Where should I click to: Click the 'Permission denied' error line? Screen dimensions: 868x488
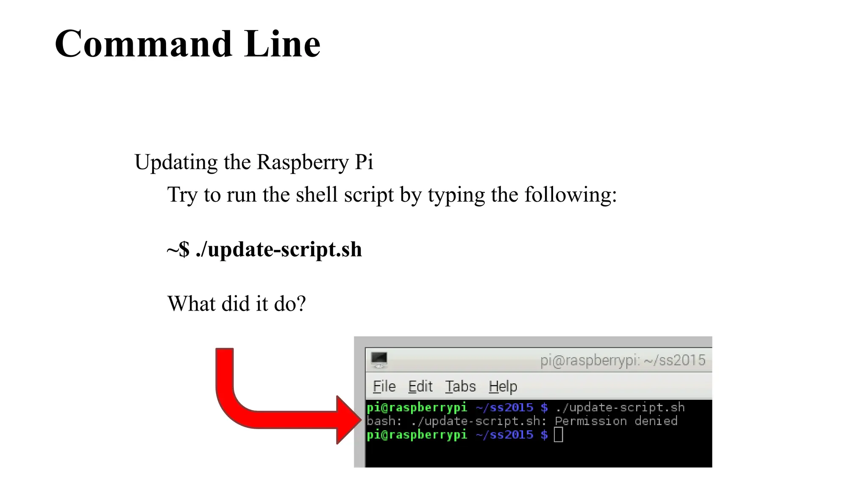522,421
